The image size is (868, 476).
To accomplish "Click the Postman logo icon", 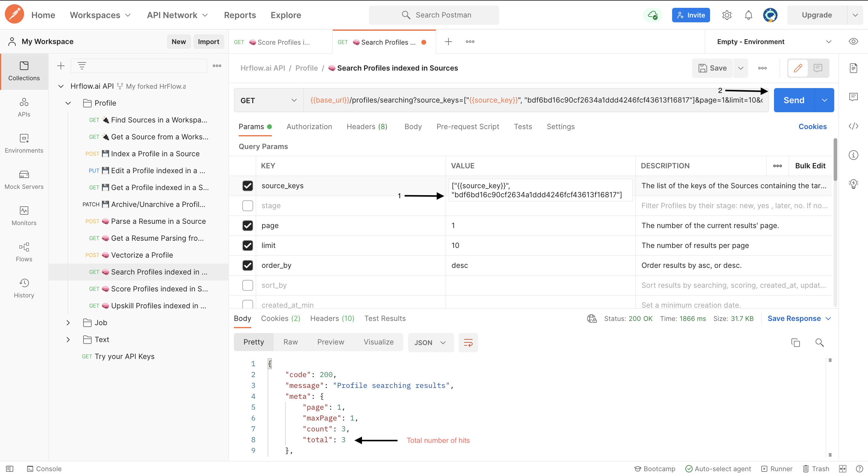I will click(x=14, y=14).
